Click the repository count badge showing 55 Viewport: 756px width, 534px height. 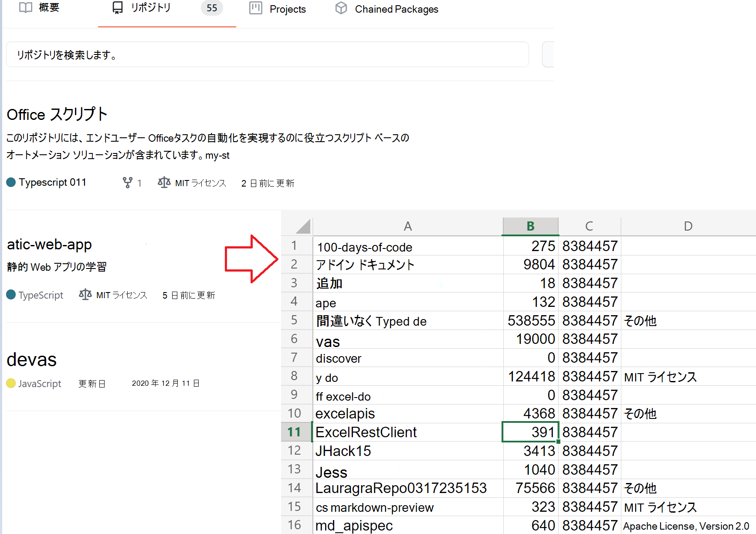(x=212, y=8)
